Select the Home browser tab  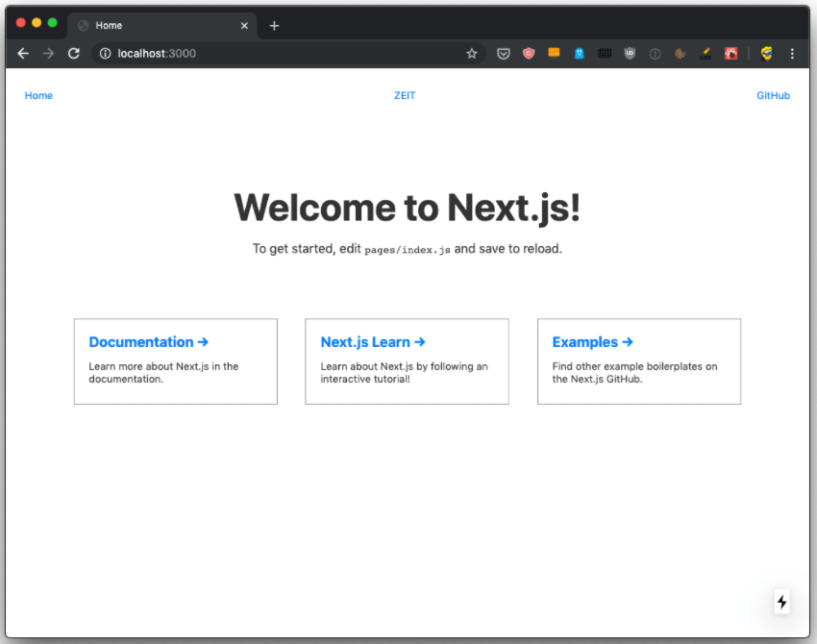tap(162, 26)
